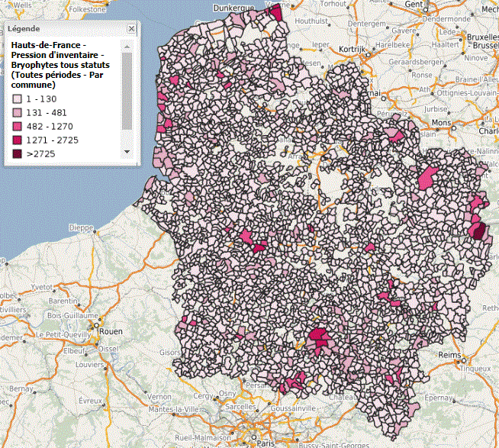Select the 131 - 481 color swatch
The height and width of the screenshot is (448, 499).
[x=17, y=113]
